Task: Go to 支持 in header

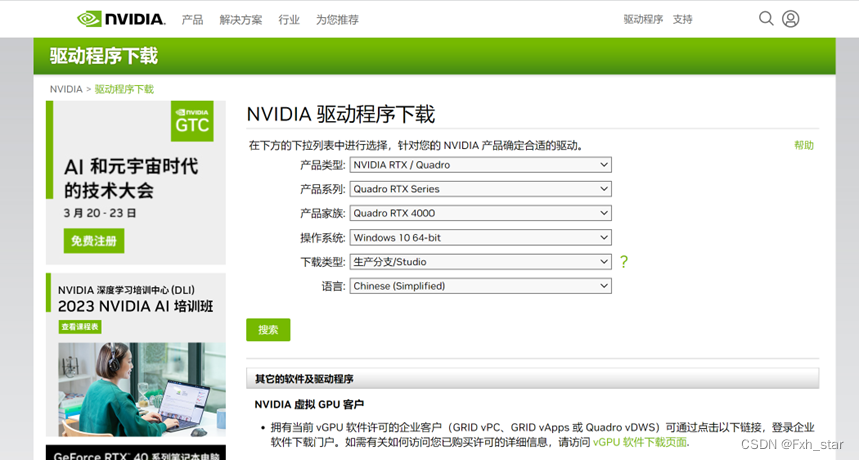Action: [x=683, y=20]
